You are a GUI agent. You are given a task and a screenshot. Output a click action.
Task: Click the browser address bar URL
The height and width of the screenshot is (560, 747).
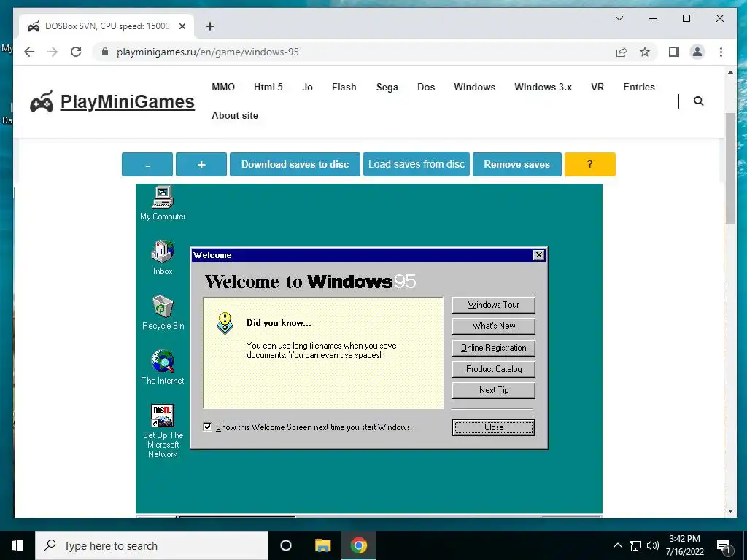click(x=208, y=52)
